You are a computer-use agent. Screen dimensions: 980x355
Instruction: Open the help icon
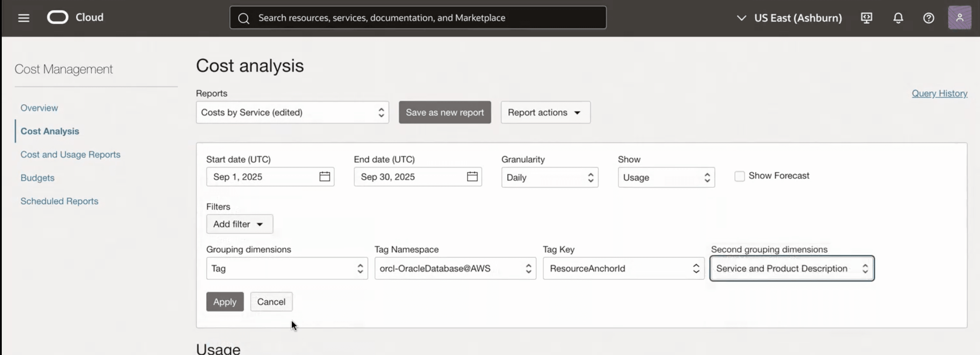point(929,17)
